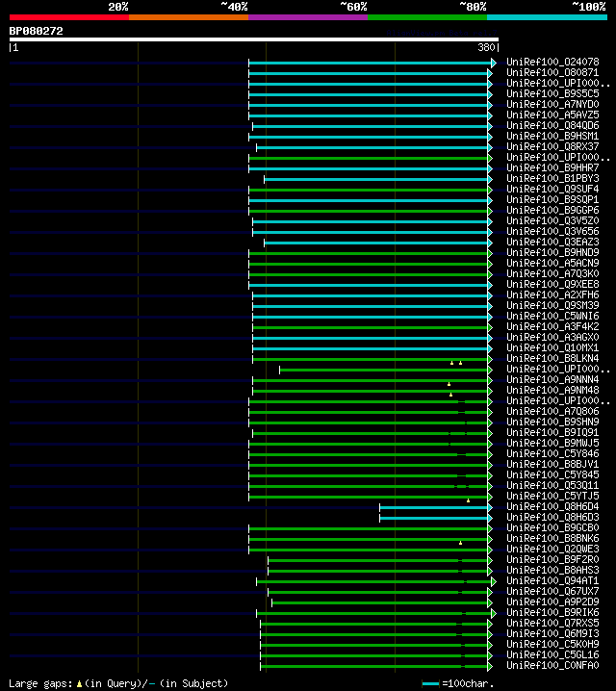Select the BP080272 query name
Screen dimensions: 616x691
tap(37, 31)
